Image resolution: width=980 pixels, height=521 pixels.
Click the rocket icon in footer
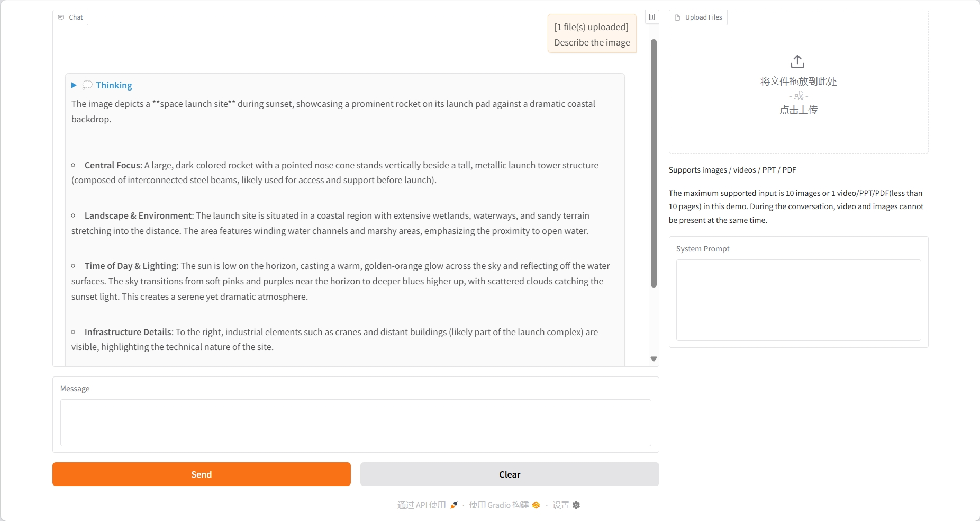454,505
